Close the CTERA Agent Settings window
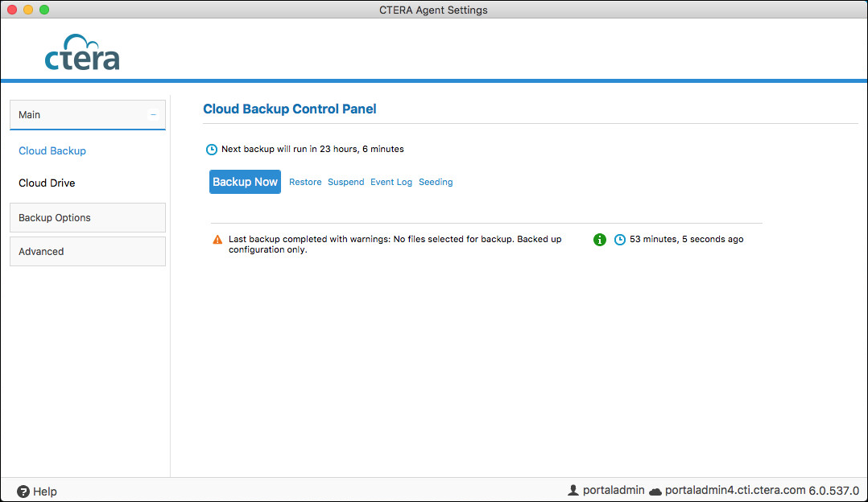Screen dimensions: 868x502 (11, 10)
